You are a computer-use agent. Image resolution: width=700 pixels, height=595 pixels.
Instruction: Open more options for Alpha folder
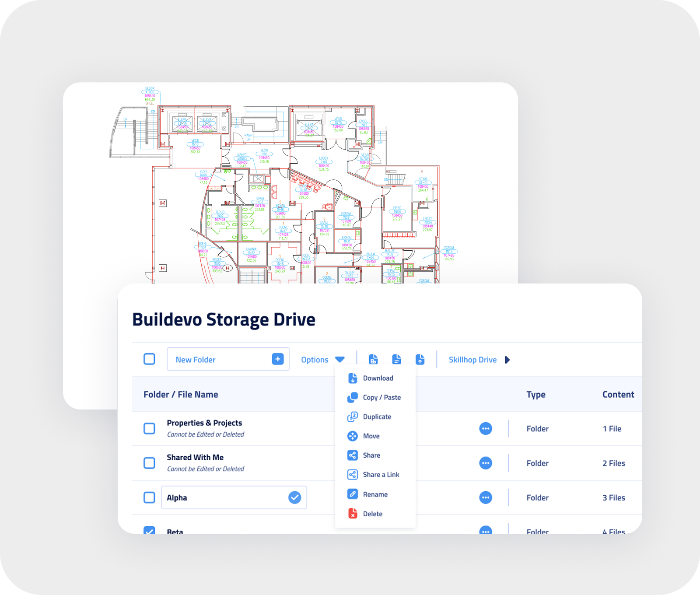coord(486,497)
